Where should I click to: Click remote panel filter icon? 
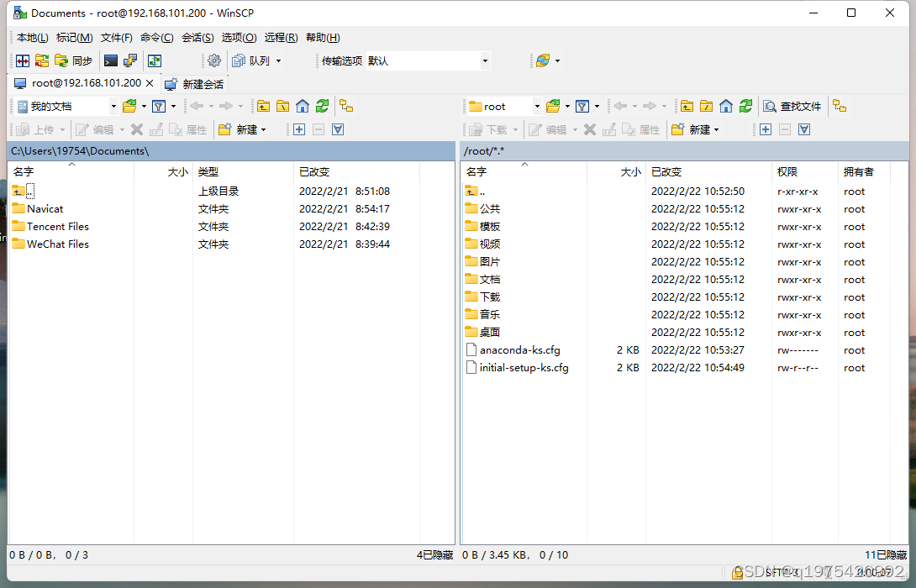click(582, 107)
